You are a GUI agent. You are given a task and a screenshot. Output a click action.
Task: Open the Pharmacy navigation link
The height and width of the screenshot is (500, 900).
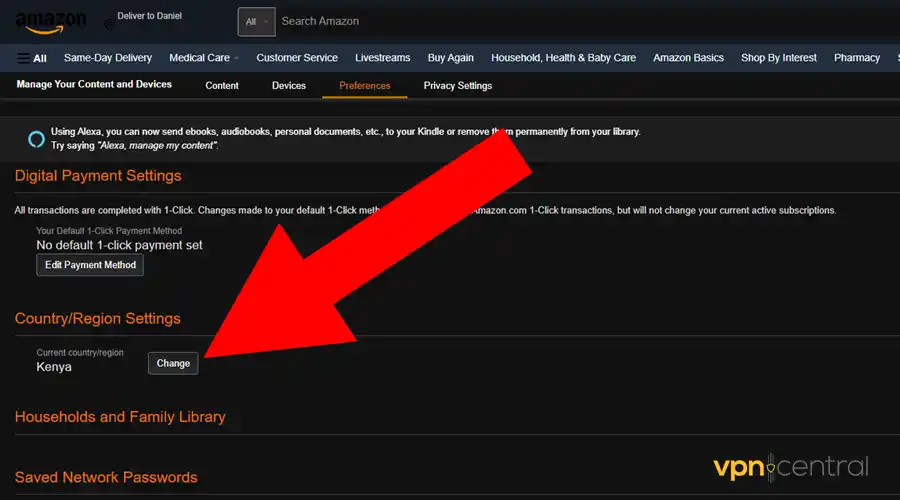point(857,58)
